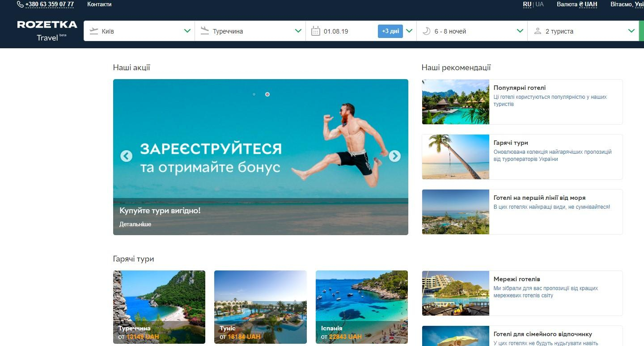Viewport: 644px width, 346px height.
Task: Open the departure city dropdown for Київ
Action: click(x=187, y=31)
